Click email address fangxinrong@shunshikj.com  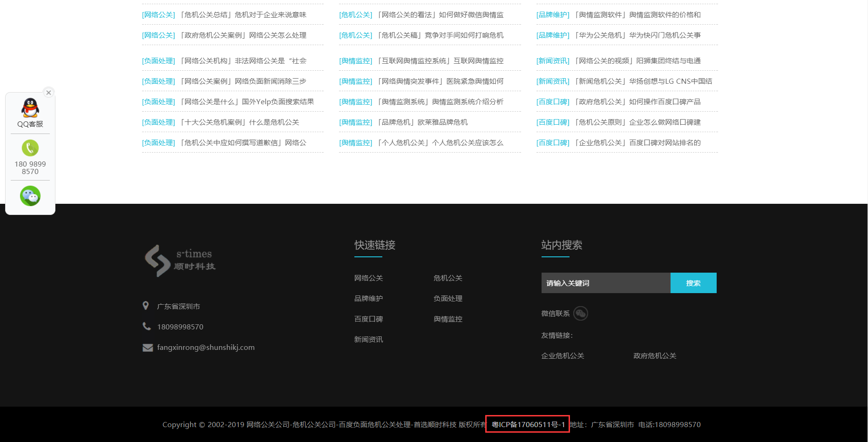tap(206, 348)
